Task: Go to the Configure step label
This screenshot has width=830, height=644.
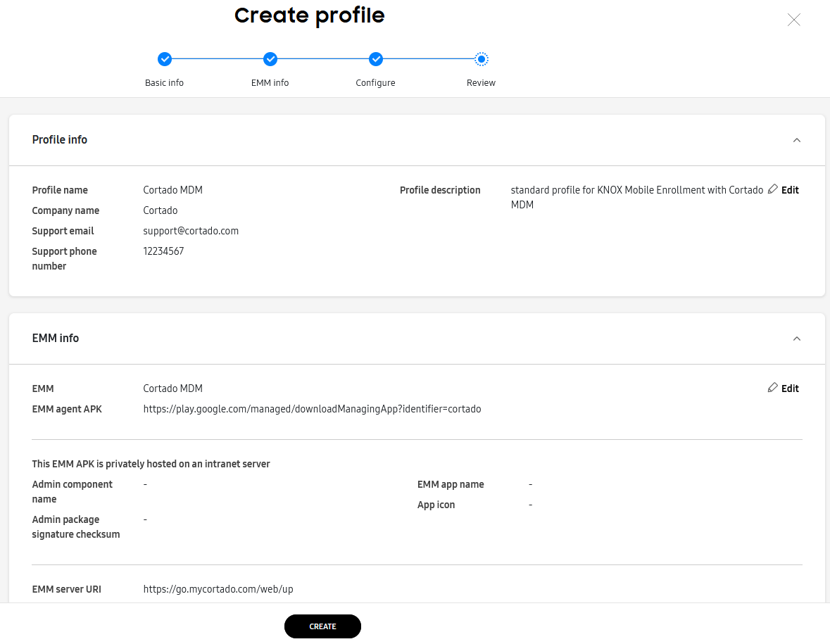Action: point(375,82)
